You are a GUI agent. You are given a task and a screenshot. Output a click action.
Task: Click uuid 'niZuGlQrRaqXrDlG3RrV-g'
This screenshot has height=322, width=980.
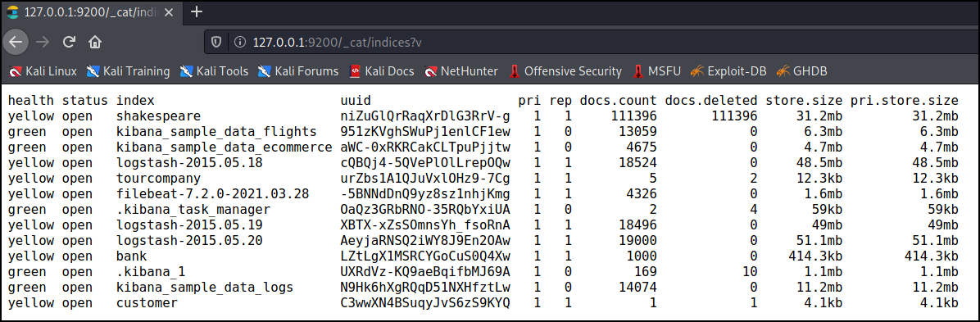point(425,116)
